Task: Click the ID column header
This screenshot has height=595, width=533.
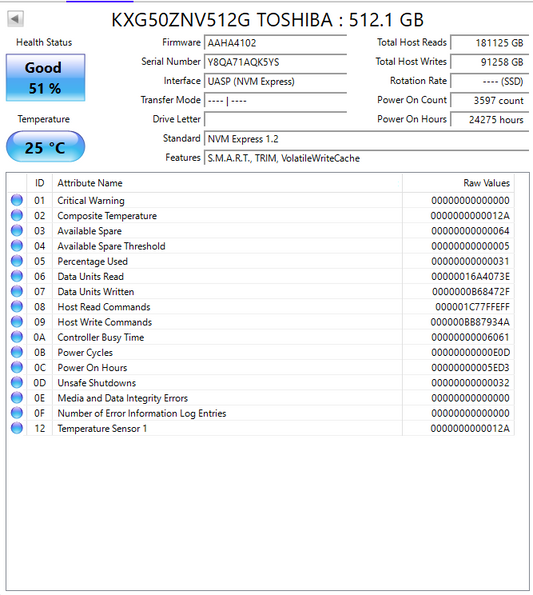Action: [x=39, y=183]
